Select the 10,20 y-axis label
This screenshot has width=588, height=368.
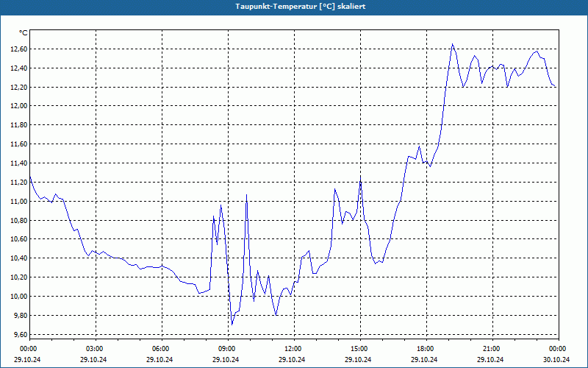[x=19, y=277]
